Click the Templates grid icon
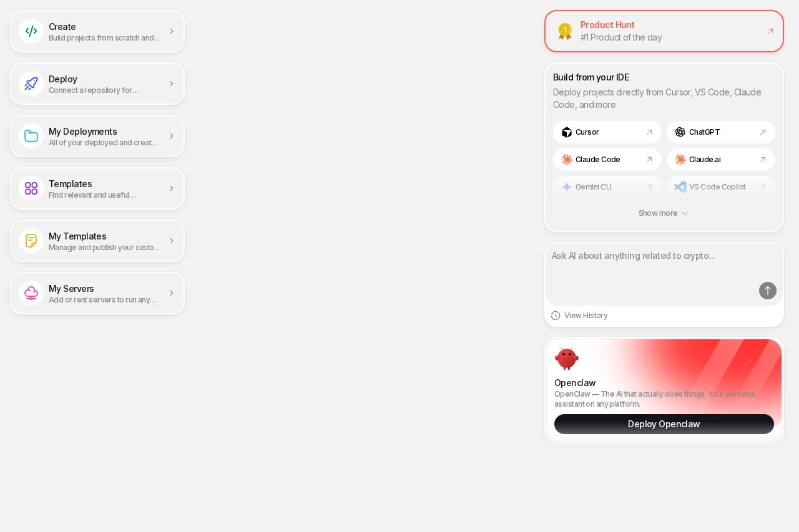799x532 pixels. coord(31,188)
